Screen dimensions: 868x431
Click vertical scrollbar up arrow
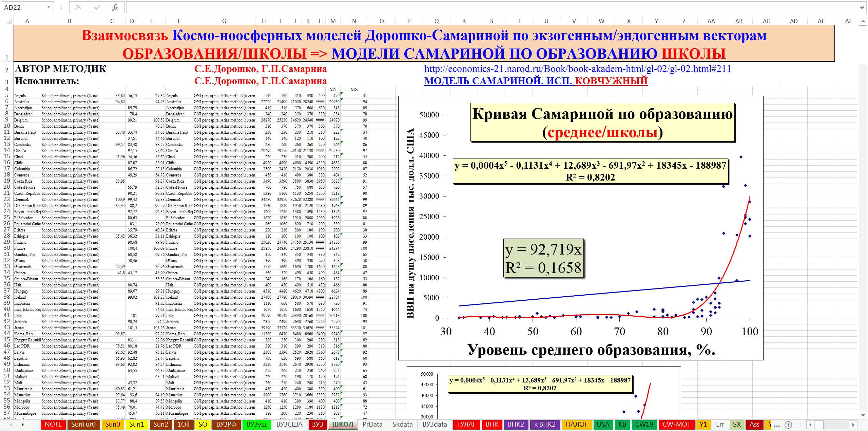click(x=863, y=21)
